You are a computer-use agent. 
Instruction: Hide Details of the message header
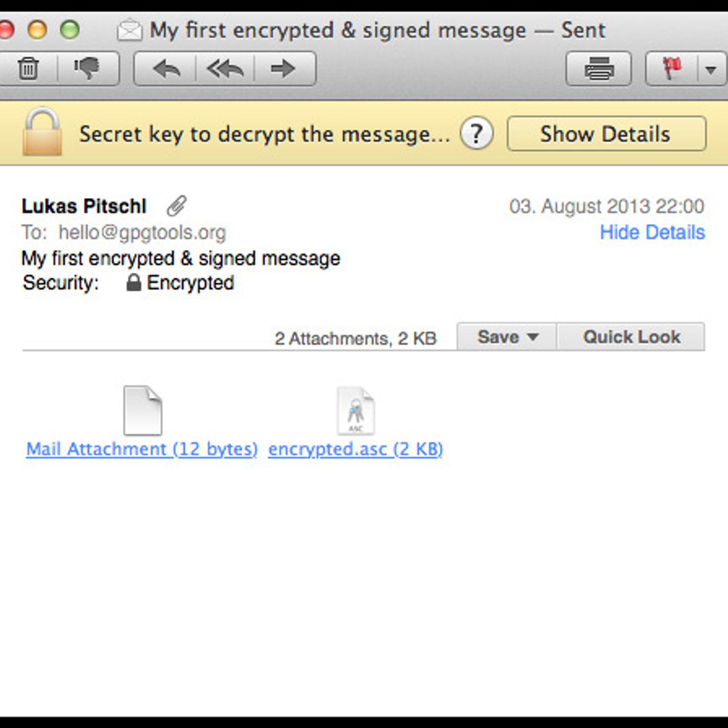click(652, 233)
